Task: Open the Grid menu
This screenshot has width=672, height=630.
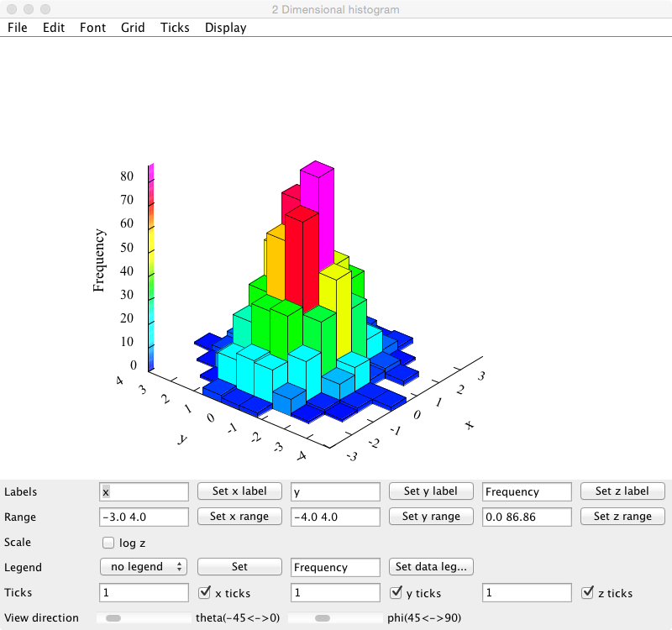Action: pyautogui.click(x=133, y=28)
